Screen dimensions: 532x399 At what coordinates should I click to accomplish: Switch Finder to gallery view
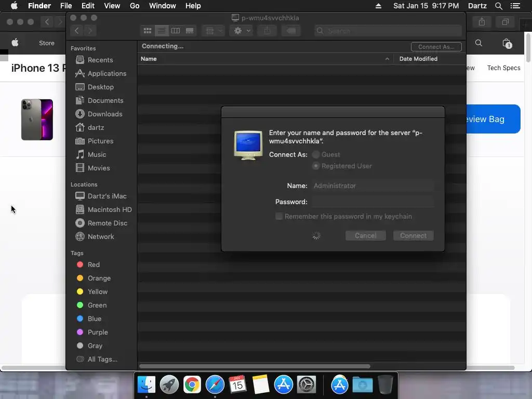coord(190,31)
